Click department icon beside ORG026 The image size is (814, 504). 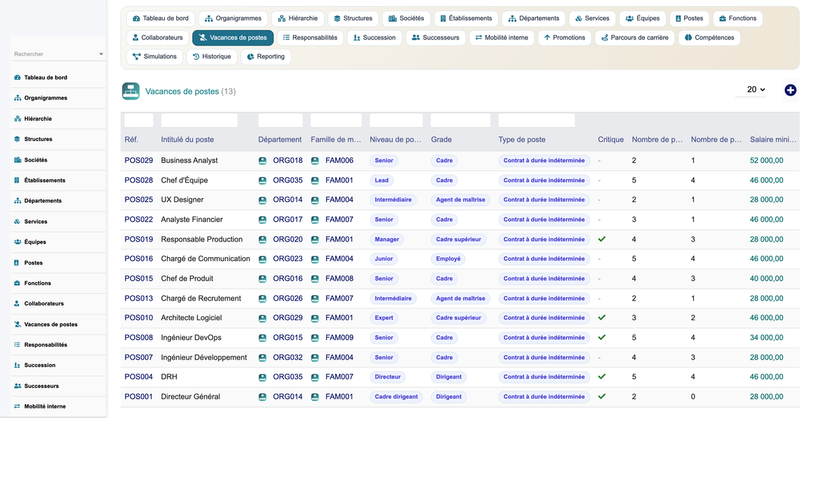263,298
